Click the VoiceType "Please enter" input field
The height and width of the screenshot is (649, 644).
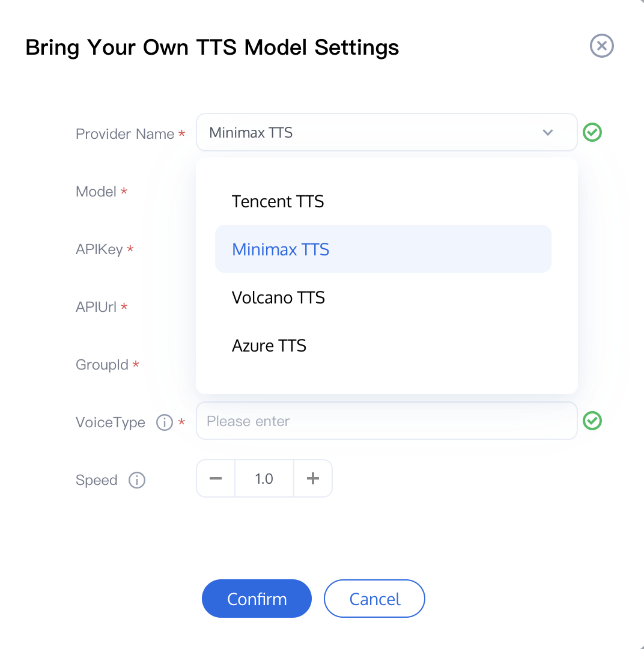click(x=386, y=421)
